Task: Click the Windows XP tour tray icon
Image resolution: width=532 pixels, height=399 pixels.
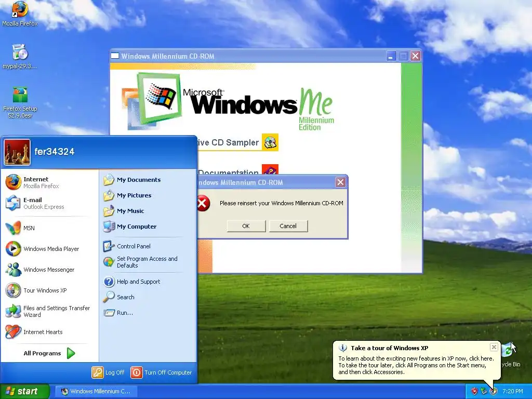Action: [493, 392]
